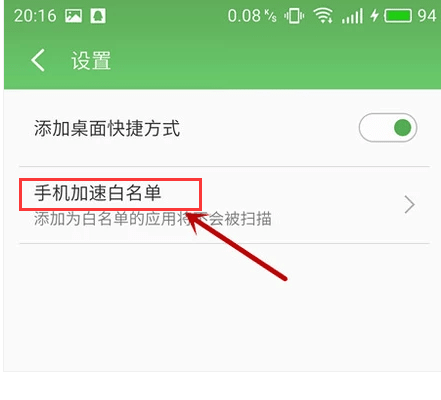Tap the picture notification icon in status bar
The image size is (441, 400).
(x=73, y=16)
